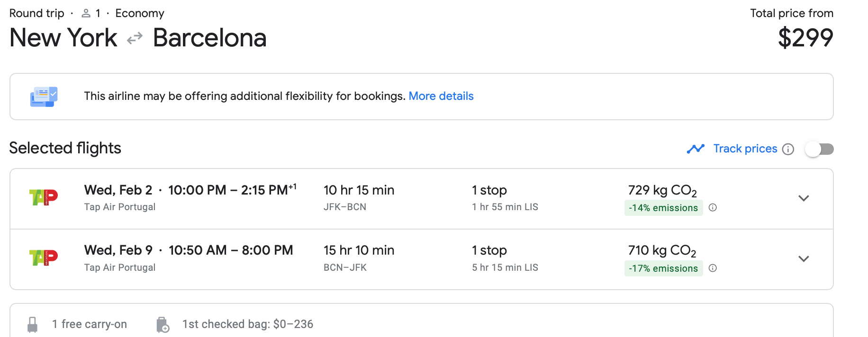Click the booking flexibility ticket icon

pos(44,97)
